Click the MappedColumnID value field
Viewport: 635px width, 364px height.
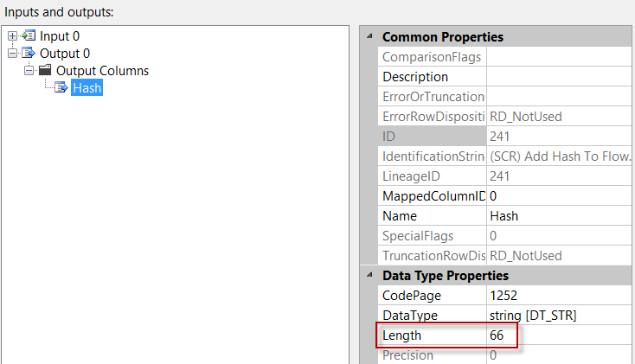click(558, 196)
